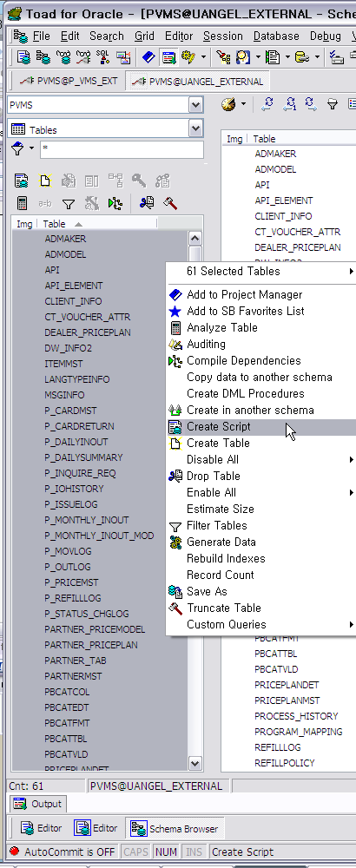Choose Rebuild Indexes from context menu
Image resolution: width=356 pixels, height=868 pixels.
[x=261, y=558]
